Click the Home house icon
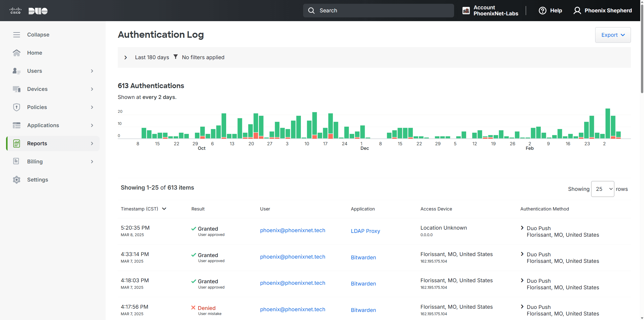Image resolution: width=644 pixels, height=320 pixels. (x=17, y=53)
